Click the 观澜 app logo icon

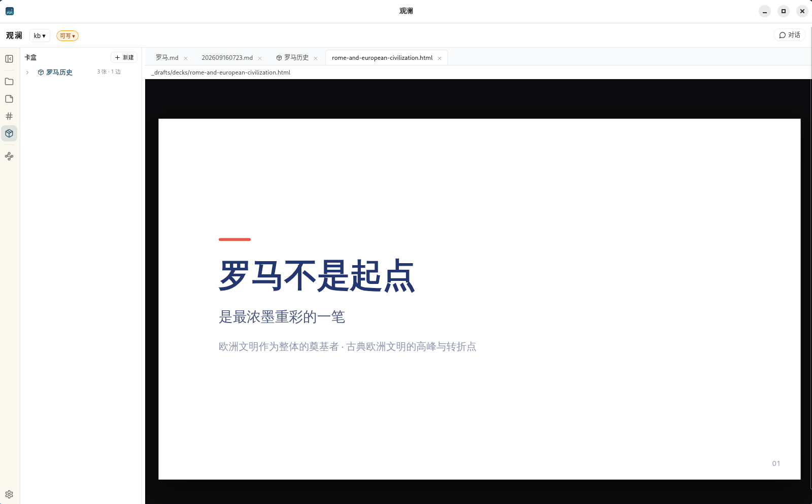pos(10,11)
